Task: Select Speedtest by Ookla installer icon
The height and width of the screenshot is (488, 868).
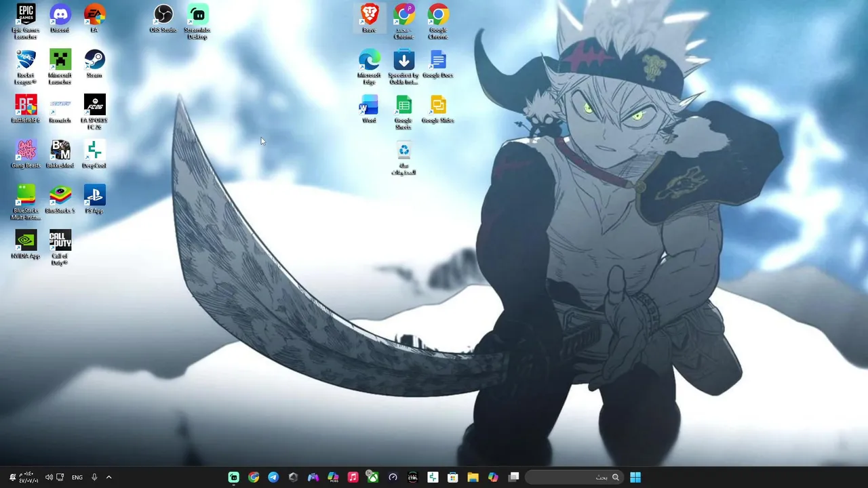Action: click(x=403, y=67)
